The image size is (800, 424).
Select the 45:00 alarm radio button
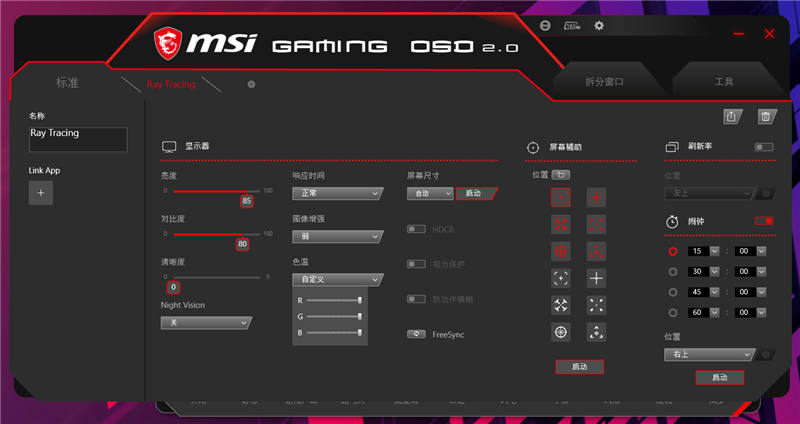pos(673,292)
